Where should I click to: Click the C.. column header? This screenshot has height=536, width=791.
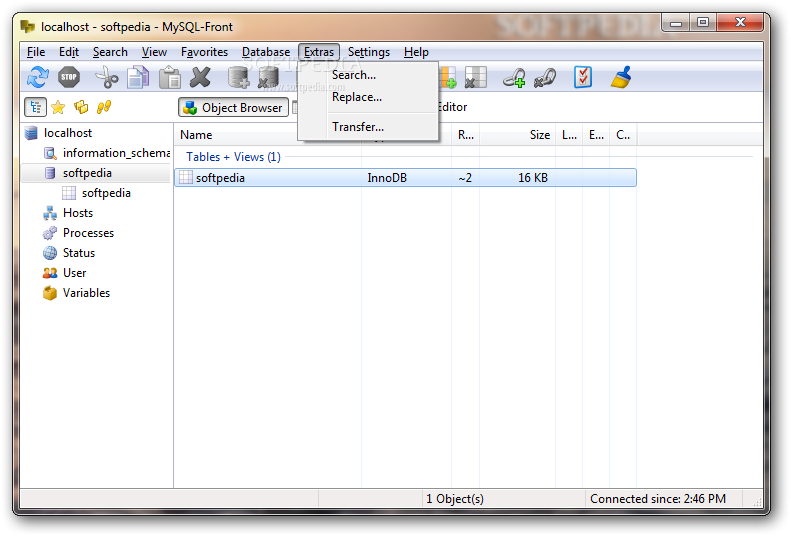[x=623, y=135]
